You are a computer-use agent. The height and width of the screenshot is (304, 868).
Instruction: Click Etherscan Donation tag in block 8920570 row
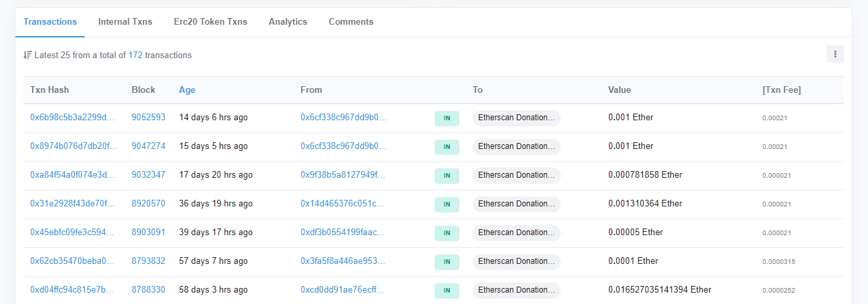coord(516,204)
